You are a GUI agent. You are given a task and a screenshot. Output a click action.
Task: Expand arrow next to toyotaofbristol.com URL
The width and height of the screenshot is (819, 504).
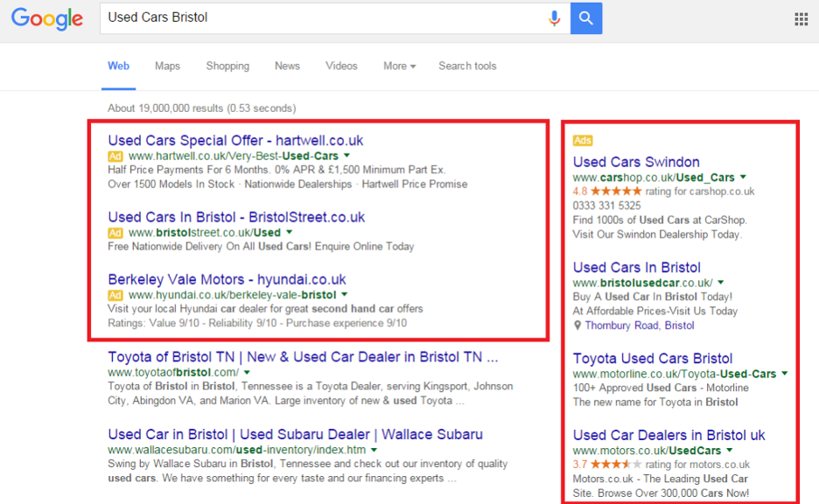(247, 373)
